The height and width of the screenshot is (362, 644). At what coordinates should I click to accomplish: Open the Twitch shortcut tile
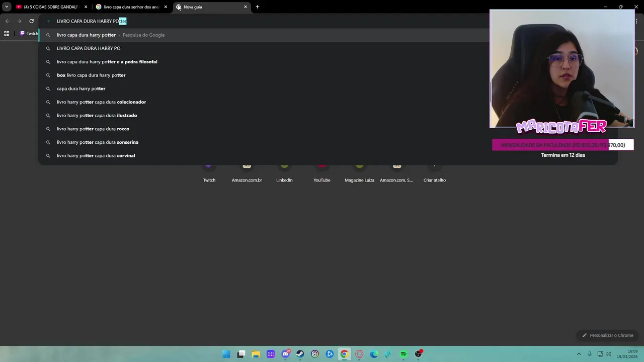209,173
